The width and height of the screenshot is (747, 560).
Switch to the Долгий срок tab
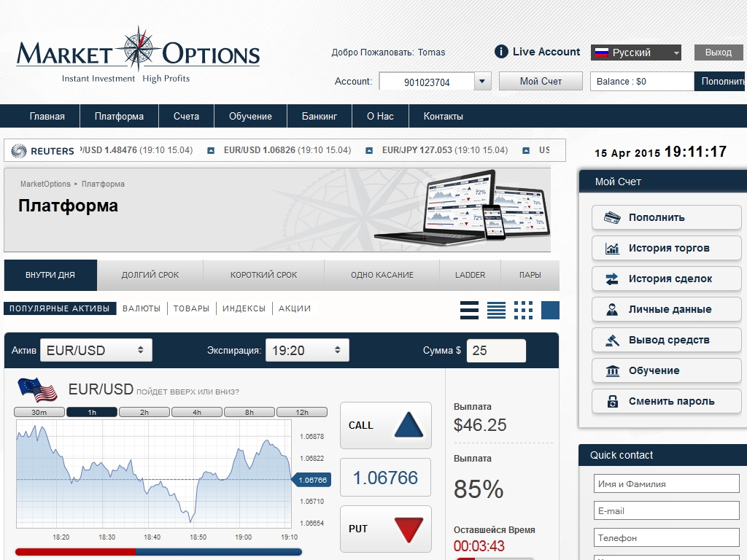tap(150, 275)
